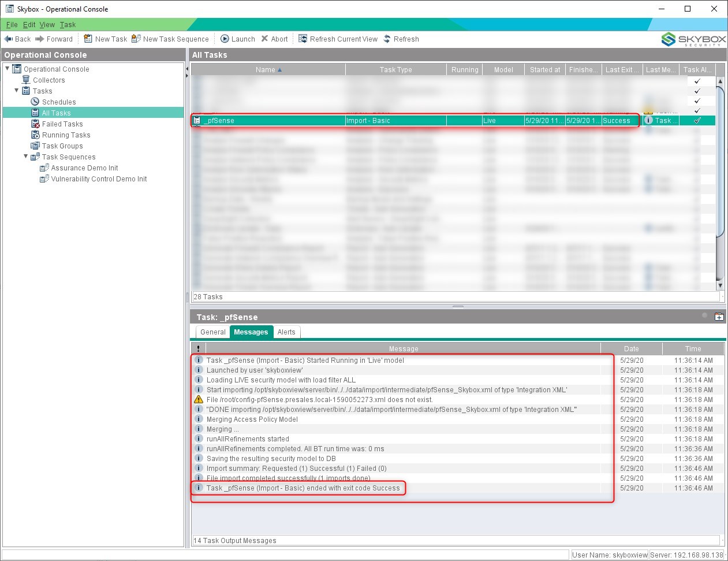Viewport: 728px width, 561px height.
Task: Sort by the Name column header
Action: (x=268, y=69)
